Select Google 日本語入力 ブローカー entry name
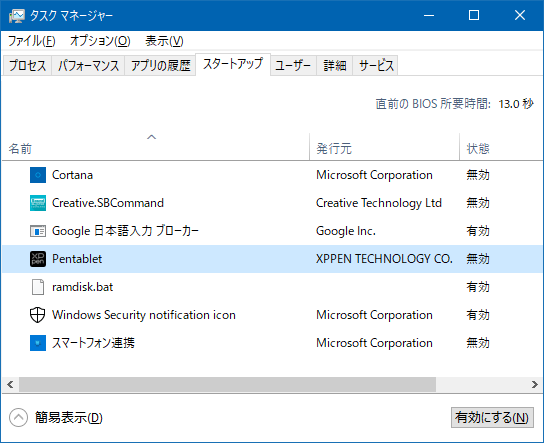 click(125, 231)
